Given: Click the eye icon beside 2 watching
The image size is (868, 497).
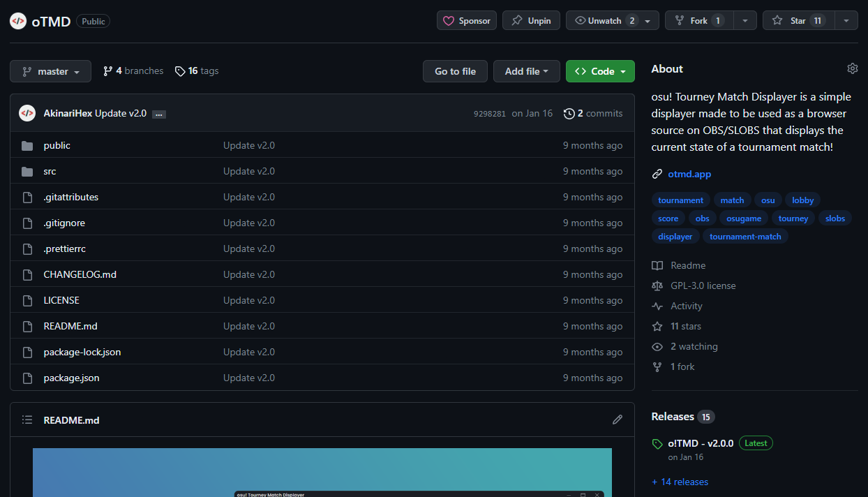Looking at the screenshot, I should 657,346.
